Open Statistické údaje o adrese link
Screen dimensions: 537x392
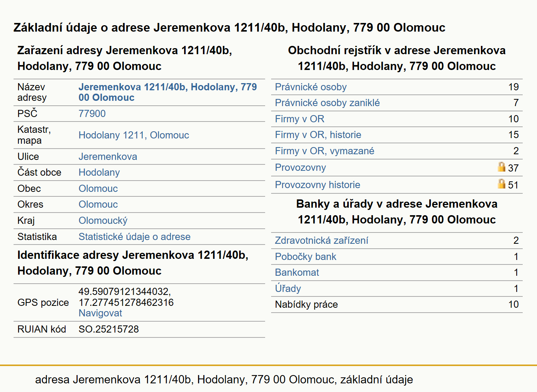point(134,237)
